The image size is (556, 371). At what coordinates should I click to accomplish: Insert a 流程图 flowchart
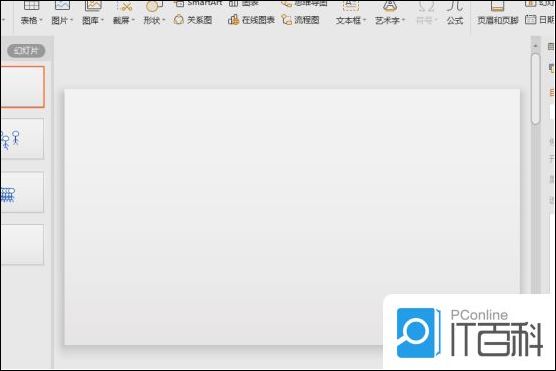(301, 20)
